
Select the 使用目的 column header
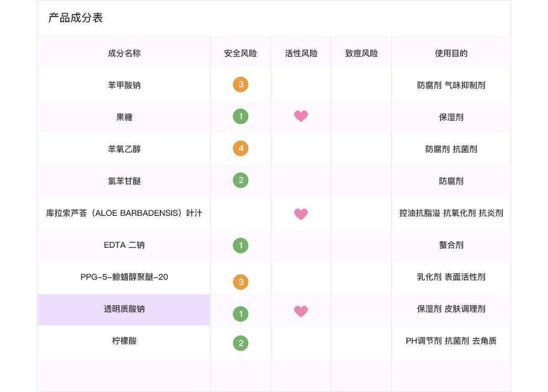coord(451,53)
